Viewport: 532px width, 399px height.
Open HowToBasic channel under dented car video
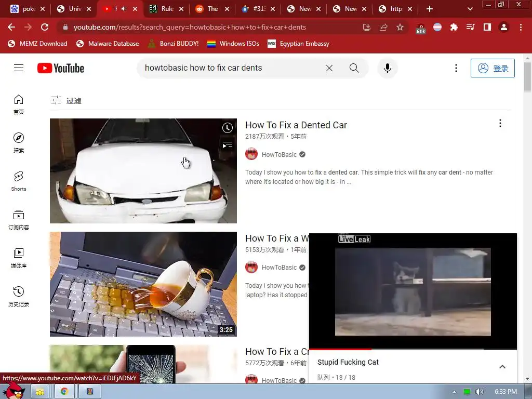pyautogui.click(x=279, y=155)
